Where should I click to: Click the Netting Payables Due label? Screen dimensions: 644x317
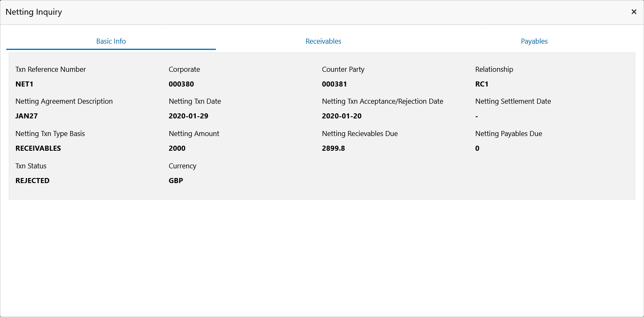tap(509, 134)
